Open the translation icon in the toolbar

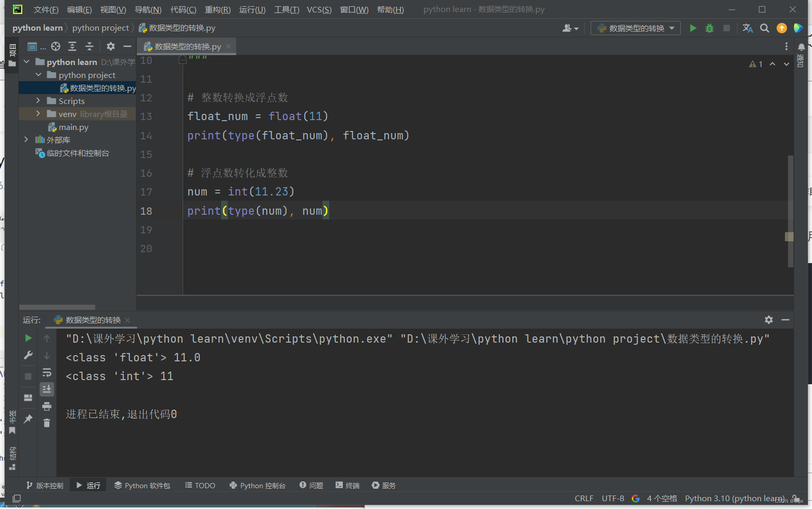747,28
